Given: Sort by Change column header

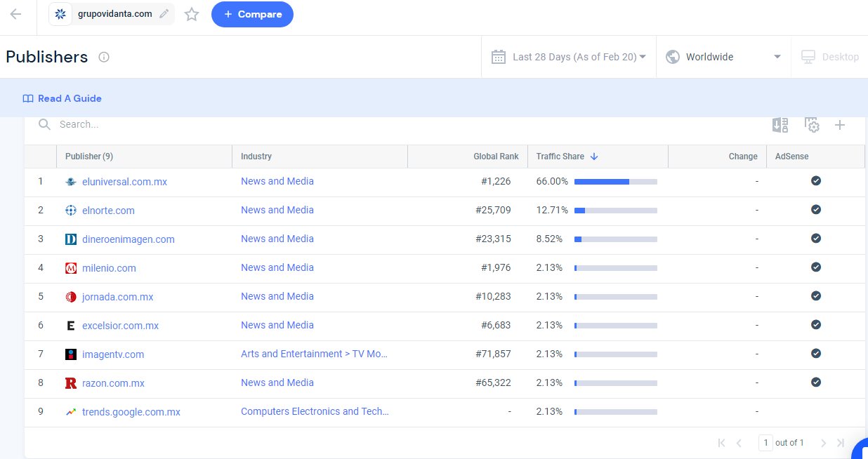Looking at the screenshot, I should click(717, 157).
